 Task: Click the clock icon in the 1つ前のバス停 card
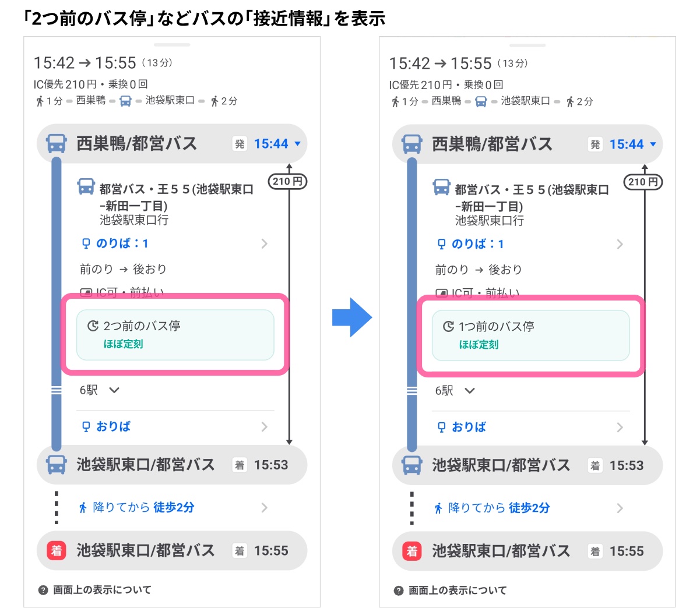point(447,326)
